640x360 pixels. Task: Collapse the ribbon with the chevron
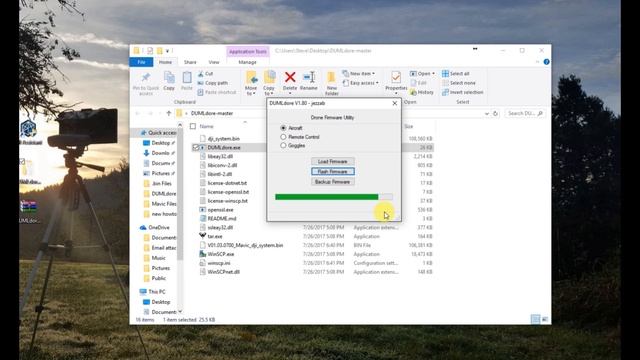(537, 62)
